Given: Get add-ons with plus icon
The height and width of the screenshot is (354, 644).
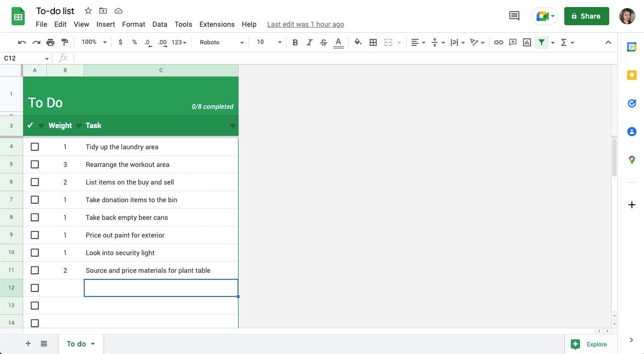Looking at the screenshot, I should (x=631, y=205).
